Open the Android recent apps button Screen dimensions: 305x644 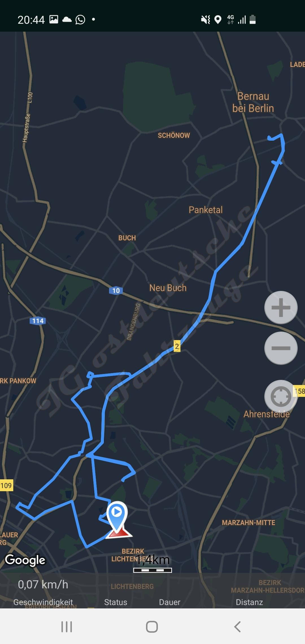tap(67, 626)
